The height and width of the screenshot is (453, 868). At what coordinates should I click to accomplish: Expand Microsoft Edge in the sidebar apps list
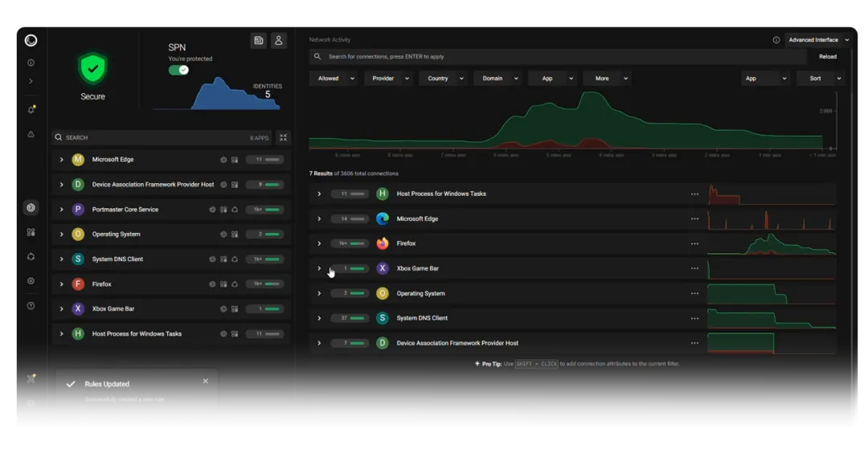pos(61,159)
